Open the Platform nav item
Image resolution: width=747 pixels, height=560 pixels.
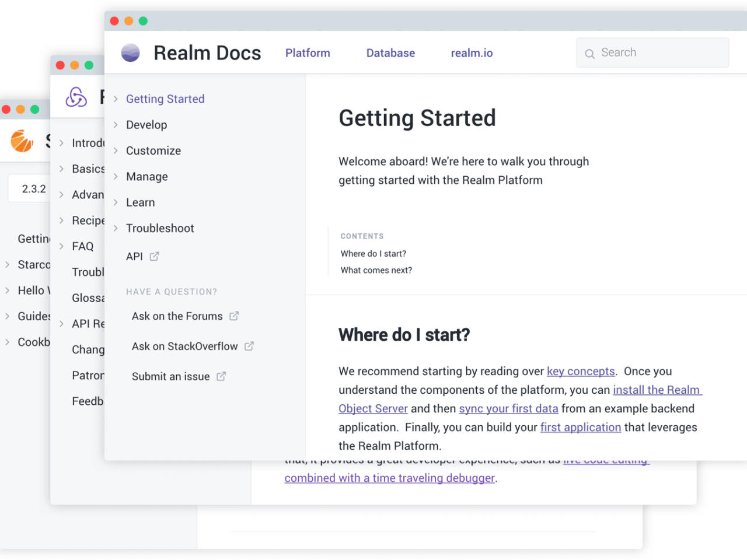click(x=308, y=53)
